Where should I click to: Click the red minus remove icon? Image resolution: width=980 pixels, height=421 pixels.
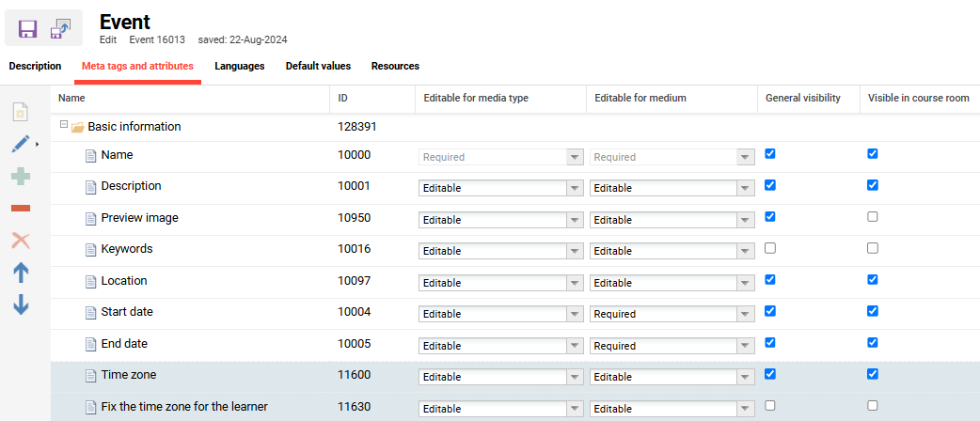[20, 208]
